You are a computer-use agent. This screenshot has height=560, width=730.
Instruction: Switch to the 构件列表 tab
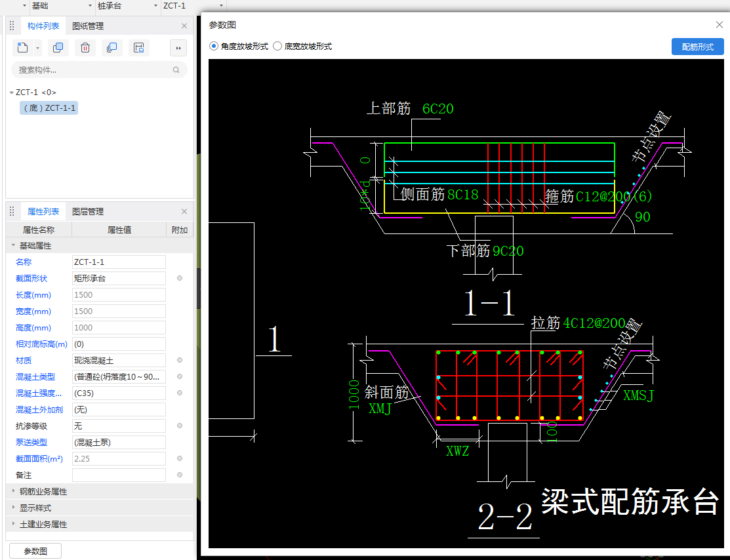43,26
